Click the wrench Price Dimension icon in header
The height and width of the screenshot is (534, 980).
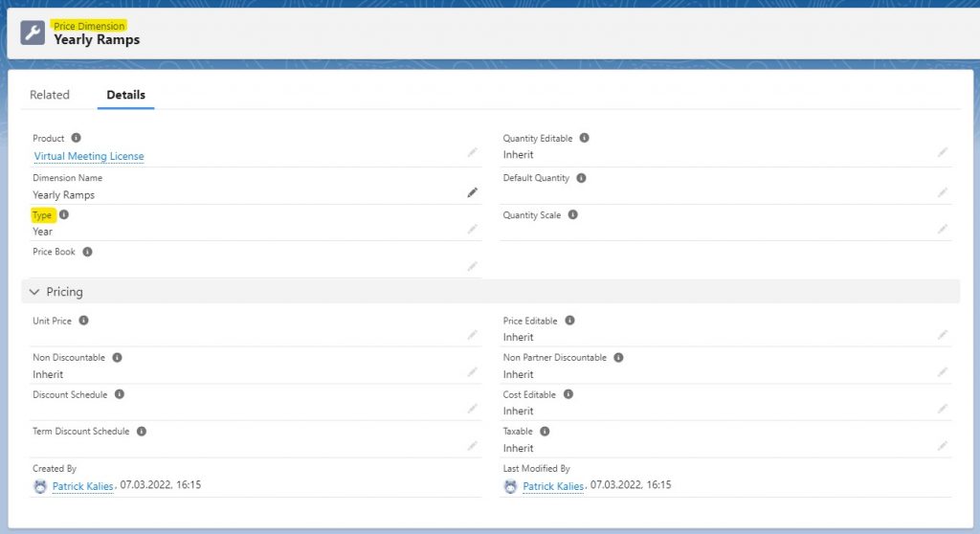tap(33, 33)
